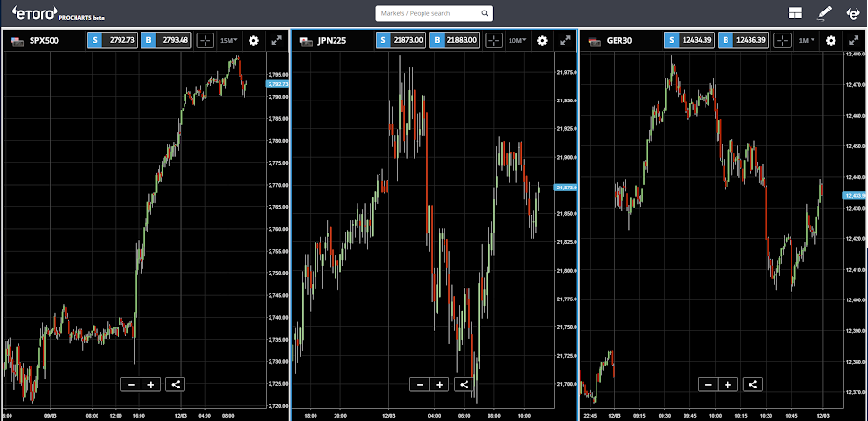Focus the Markets / People search field
Screen dimensions: 868x421
[433, 13]
